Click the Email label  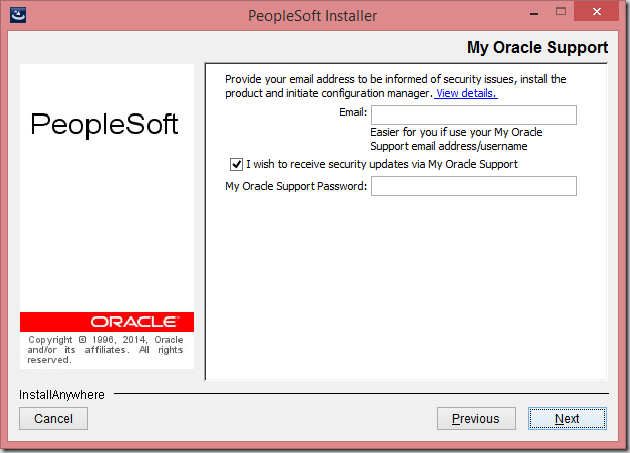click(353, 112)
